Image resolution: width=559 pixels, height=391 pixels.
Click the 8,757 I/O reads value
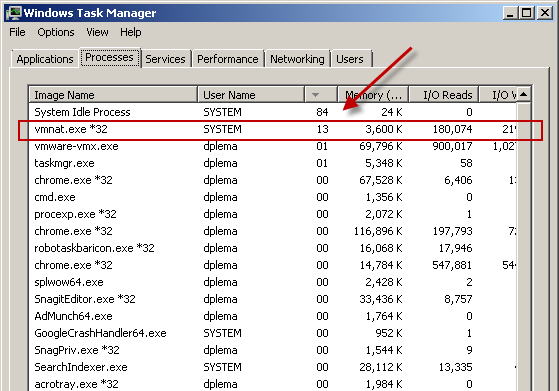tap(458, 299)
